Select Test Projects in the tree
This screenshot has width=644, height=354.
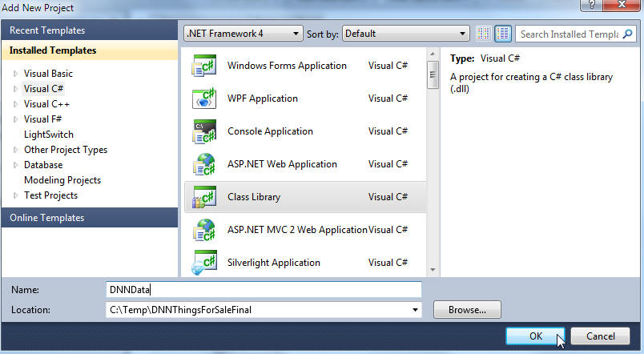tap(50, 195)
